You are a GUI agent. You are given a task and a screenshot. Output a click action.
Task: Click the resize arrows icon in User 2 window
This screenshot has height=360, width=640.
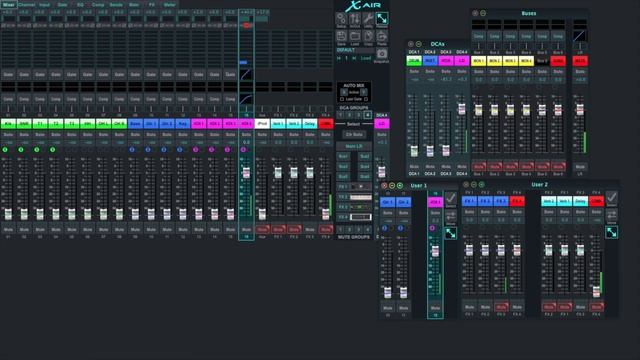[x=611, y=232]
